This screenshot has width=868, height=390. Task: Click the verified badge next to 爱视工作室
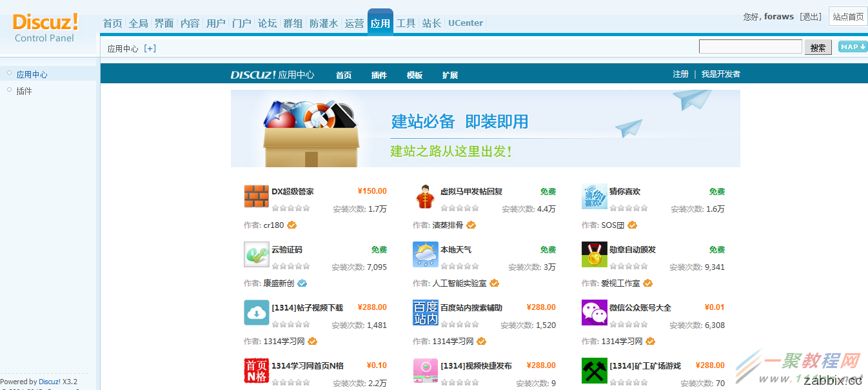click(647, 283)
